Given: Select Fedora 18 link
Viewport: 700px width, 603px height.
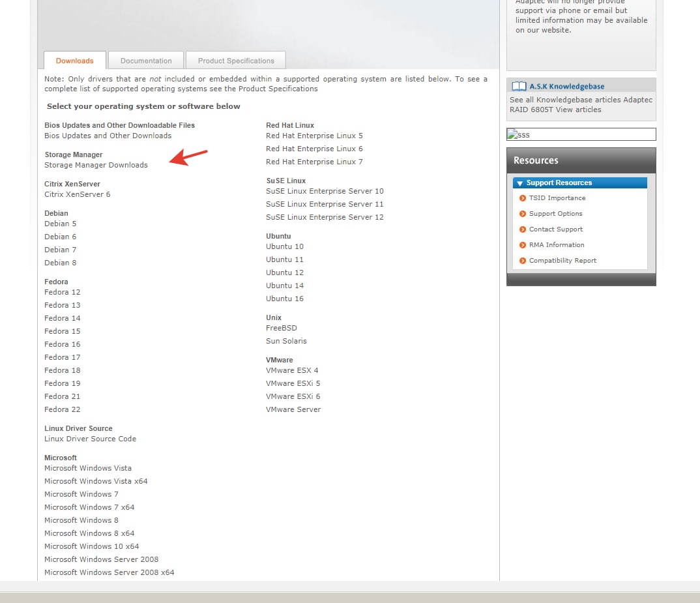Looking at the screenshot, I should pos(62,370).
